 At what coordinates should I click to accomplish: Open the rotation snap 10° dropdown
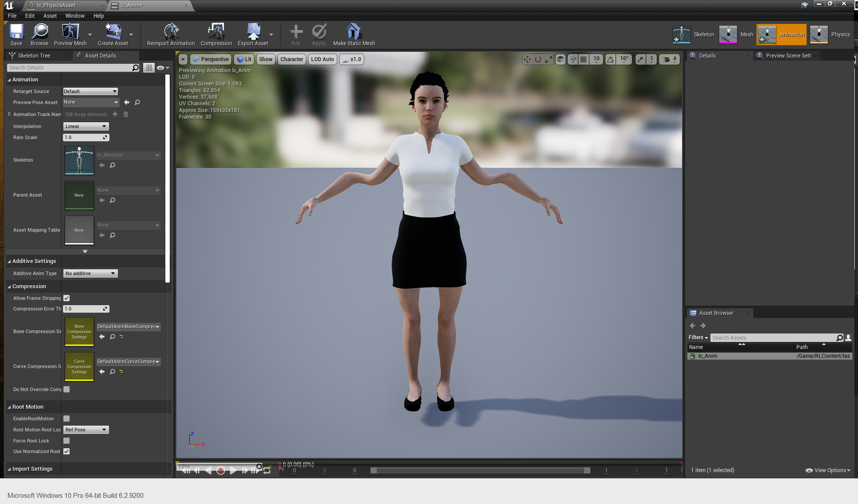pyautogui.click(x=624, y=59)
